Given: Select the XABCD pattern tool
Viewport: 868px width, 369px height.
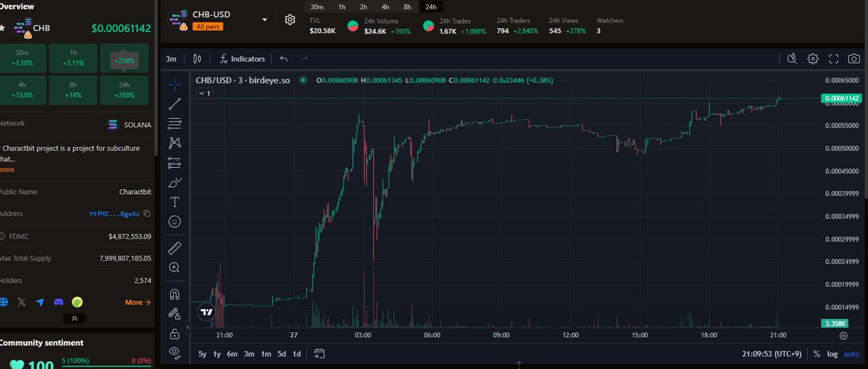Looking at the screenshot, I should 174,143.
